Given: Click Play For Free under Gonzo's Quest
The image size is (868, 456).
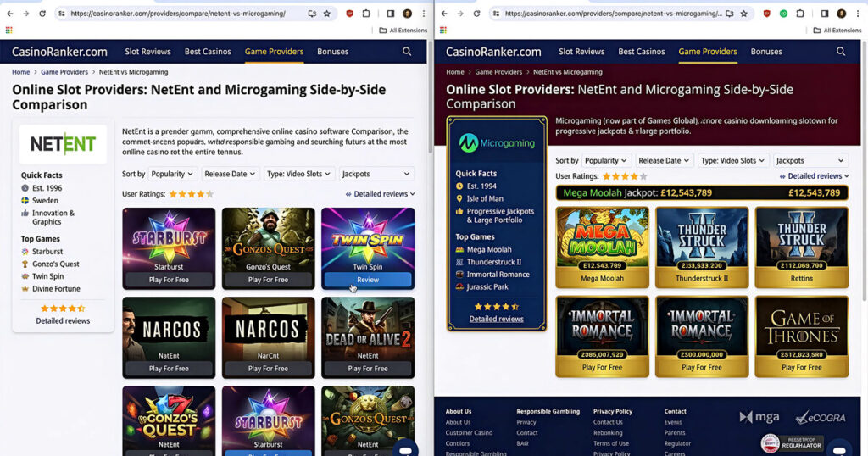Looking at the screenshot, I should pyautogui.click(x=269, y=280).
